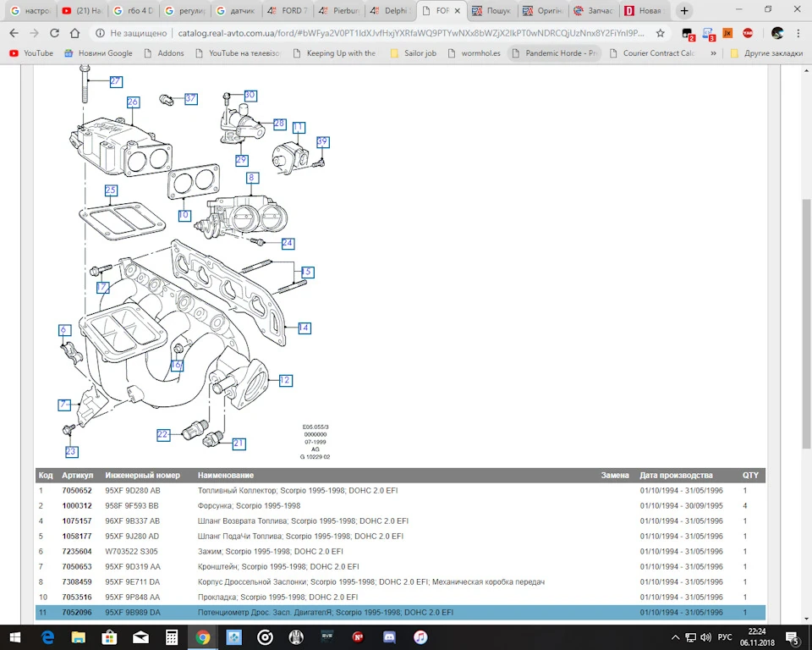812x650 pixels.
Task: Select the Шланг Возврата Топлива row
Action: click(400, 521)
